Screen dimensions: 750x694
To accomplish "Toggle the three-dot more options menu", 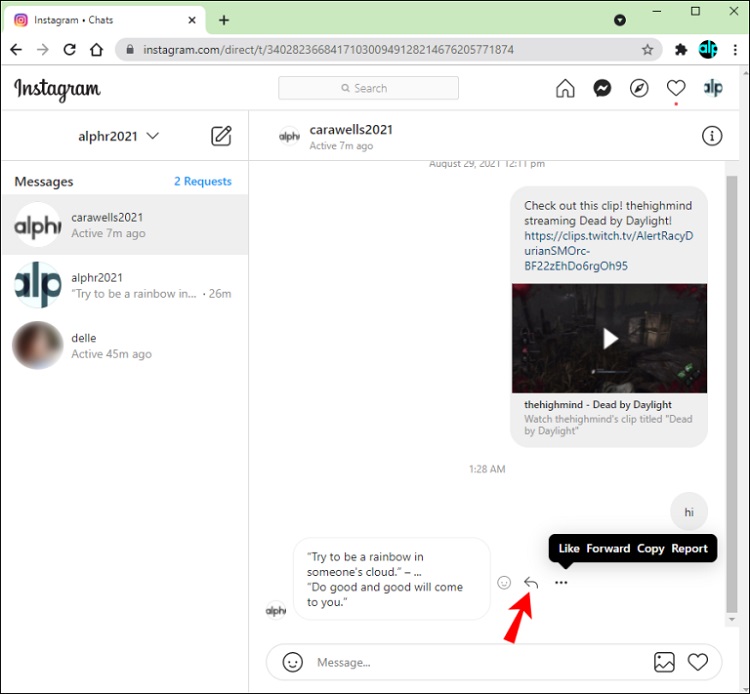I will [x=561, y=582].
